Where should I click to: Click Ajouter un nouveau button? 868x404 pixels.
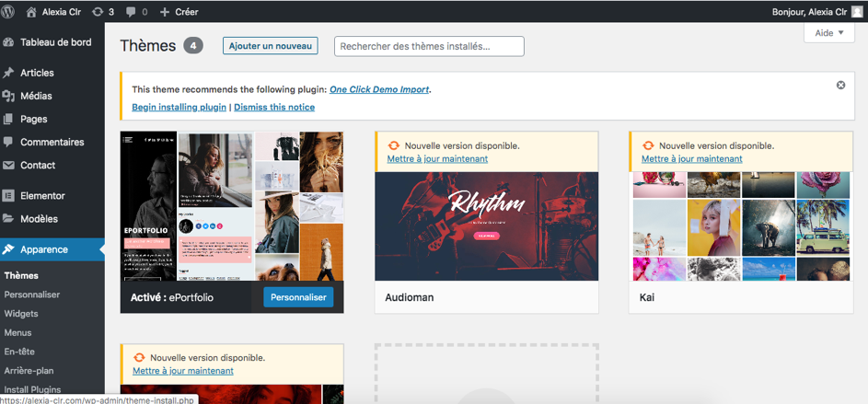pos(270,46)
